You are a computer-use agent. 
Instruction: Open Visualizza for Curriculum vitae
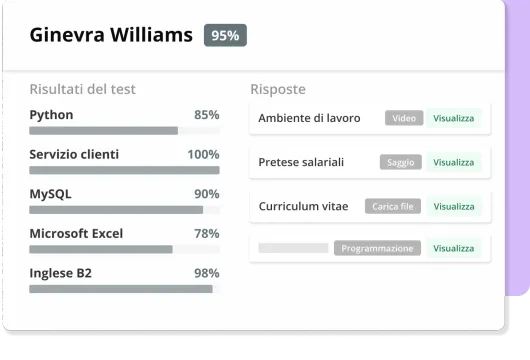pos(454,206)
